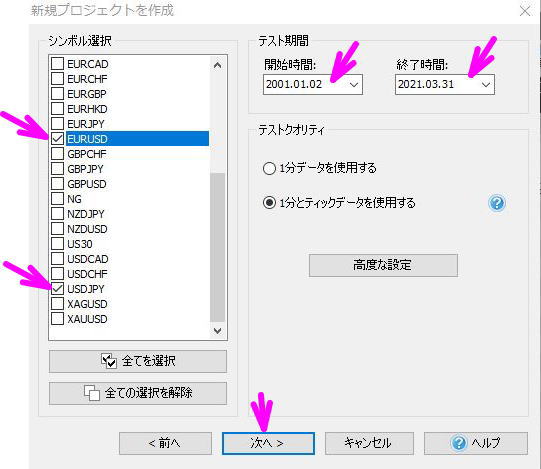Tick the USDCAD checkbox
541x469 pixels.
[x=57, y=259]
